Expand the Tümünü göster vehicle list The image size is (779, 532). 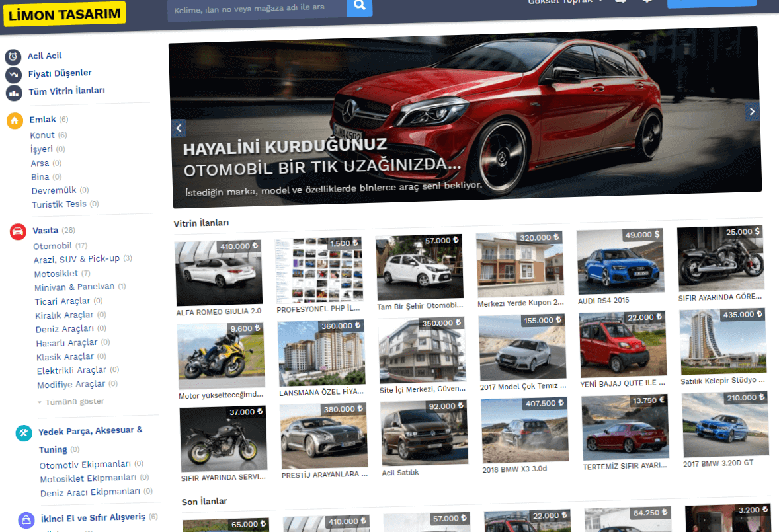(71, 402)
